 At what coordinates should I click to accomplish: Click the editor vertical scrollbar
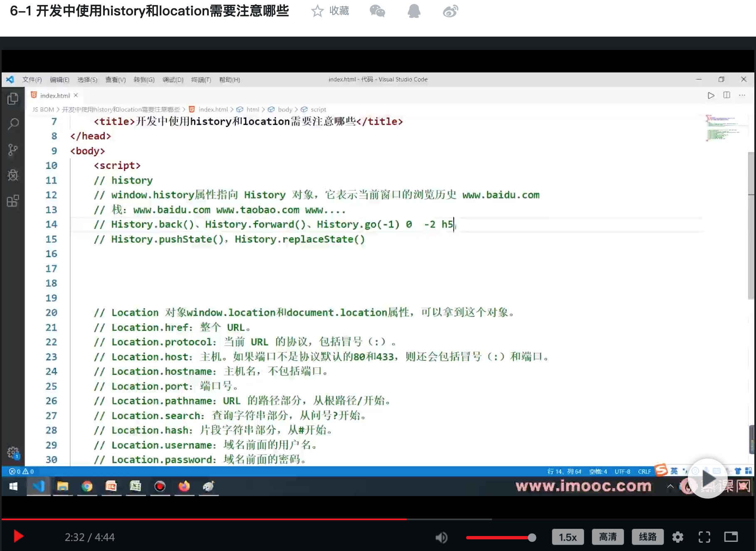tap(751, 225)
